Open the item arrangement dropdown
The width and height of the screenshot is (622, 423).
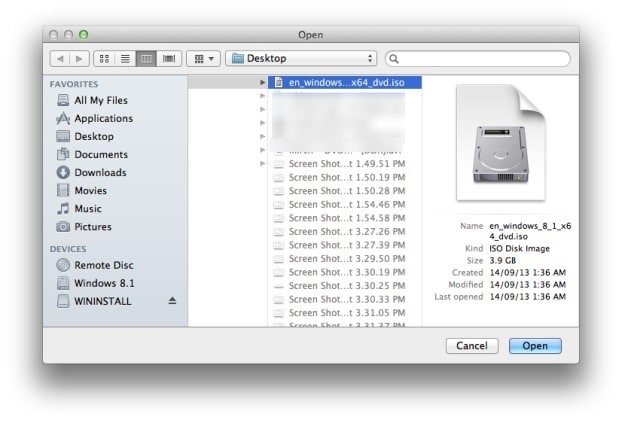(x=203, y=59)
